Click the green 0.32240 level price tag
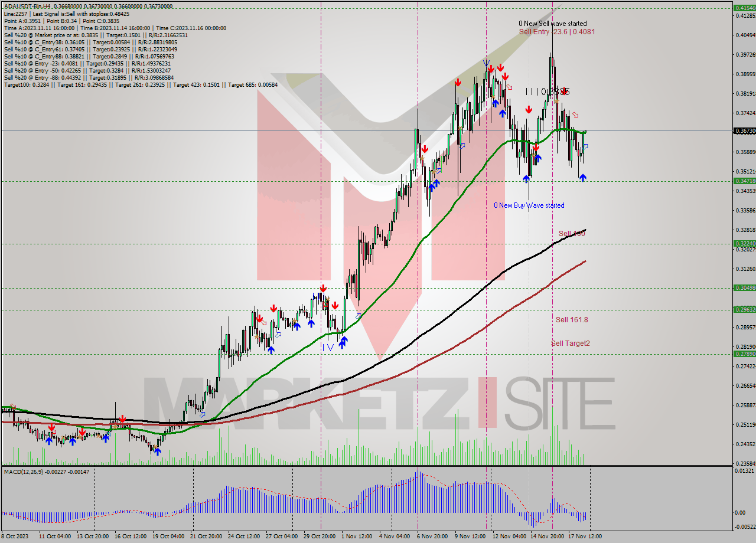The image size is (756, 543). click(745, 243)
